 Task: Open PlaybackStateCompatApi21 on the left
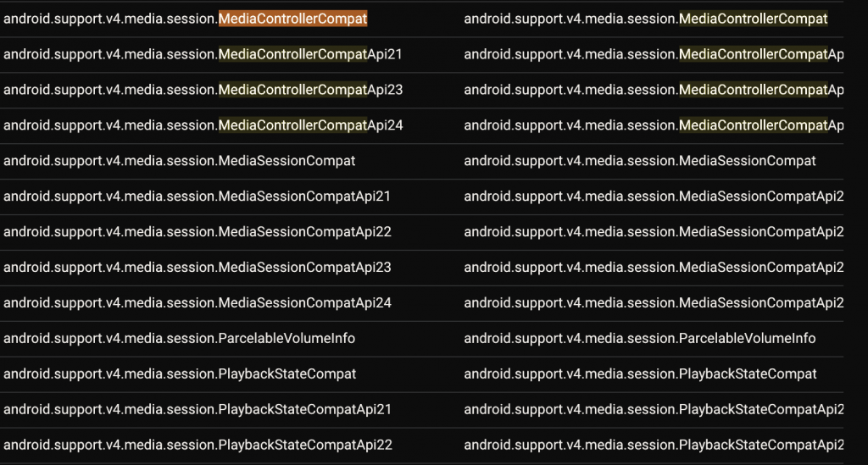[x=197, y=409]
